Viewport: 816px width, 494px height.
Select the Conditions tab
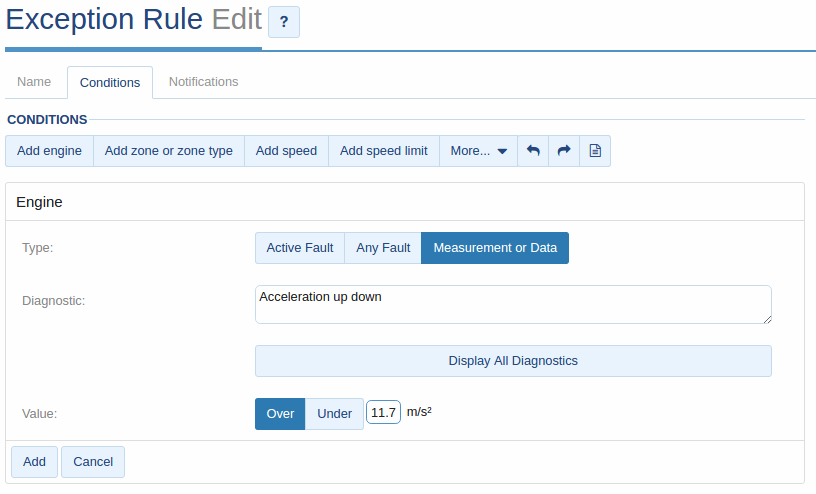(x=110, y=83)
